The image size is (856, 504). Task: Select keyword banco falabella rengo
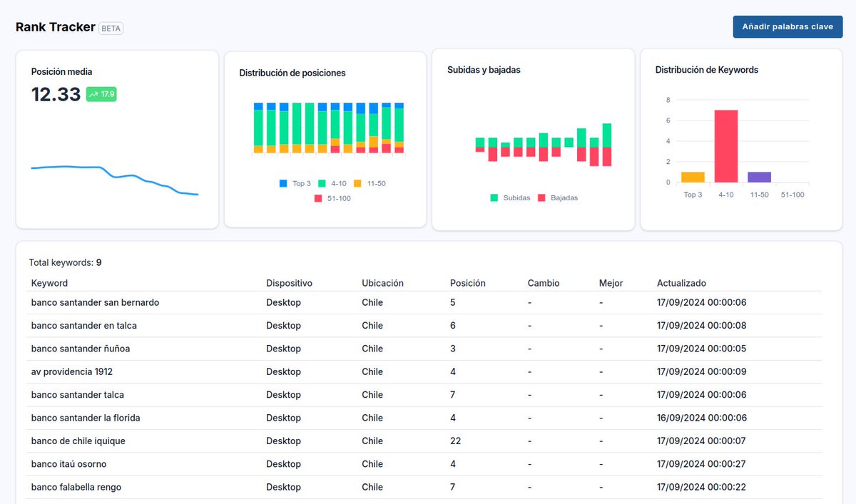point(76,487)
